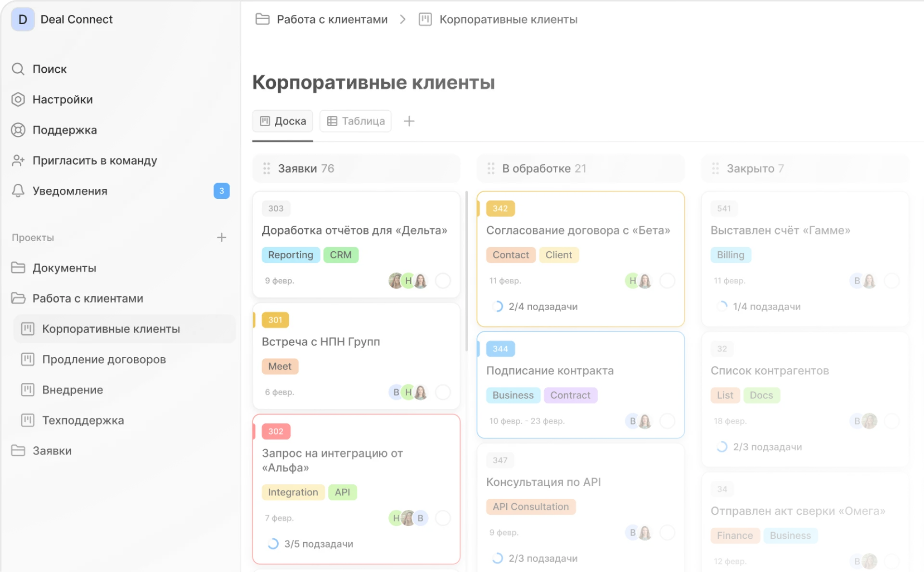Grab the Заявки column drag handle
This screenshot has width=924, height=572.
point(267,169)
